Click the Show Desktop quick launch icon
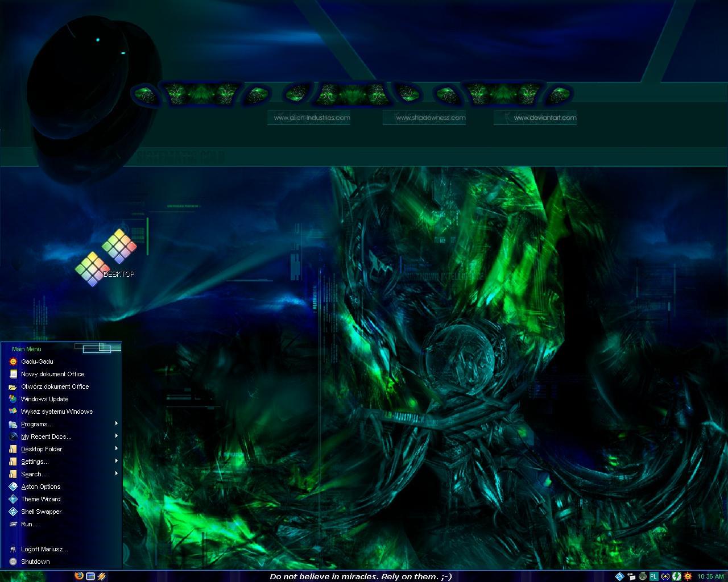728x582 pixels. click(x=90, y=576)
